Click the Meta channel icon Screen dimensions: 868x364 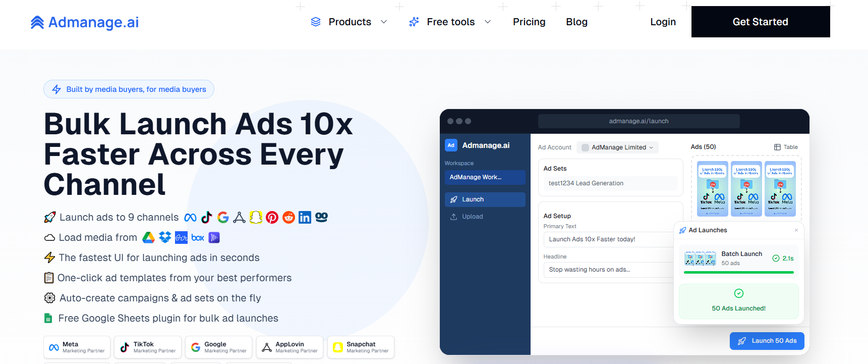190,218
